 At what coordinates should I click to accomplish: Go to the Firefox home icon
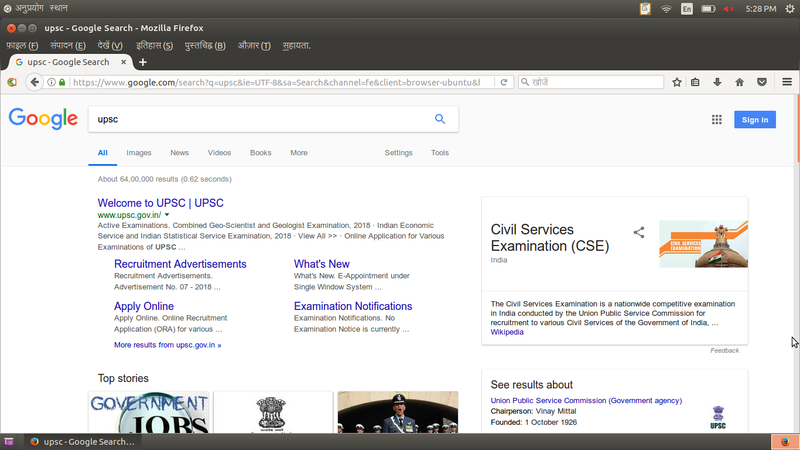pyautogui.click(x=739, y=82)
